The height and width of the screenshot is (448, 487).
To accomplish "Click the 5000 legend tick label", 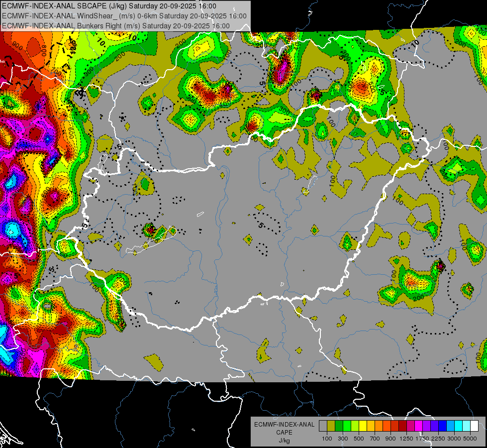I will 470,439.
